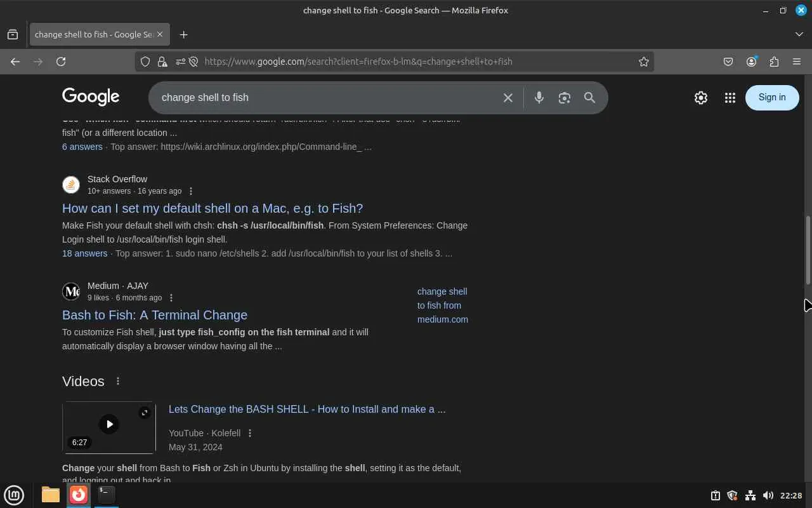This screenshot has width=812, height=508.
Task: Click the Stack Overflow site icon
Action: 71,185
